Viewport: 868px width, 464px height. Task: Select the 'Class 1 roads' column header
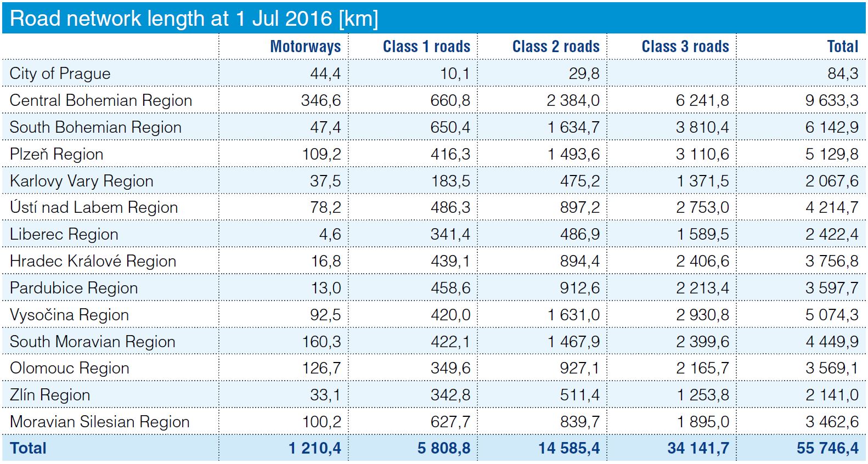tap(427, 47)
